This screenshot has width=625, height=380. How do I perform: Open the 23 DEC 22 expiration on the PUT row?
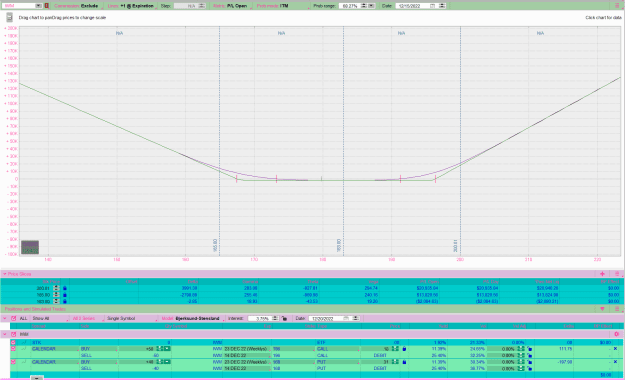click(x=246, y=362)
